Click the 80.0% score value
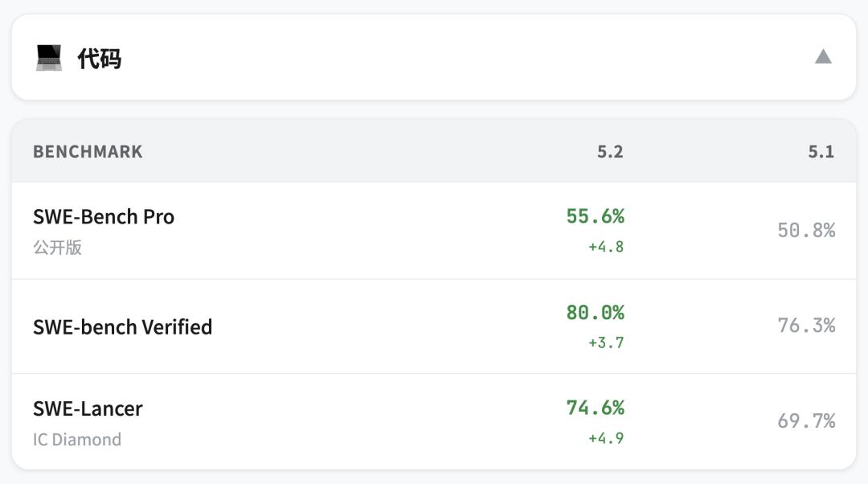Viewport: 868px width, 484px height. coord(595,312)
